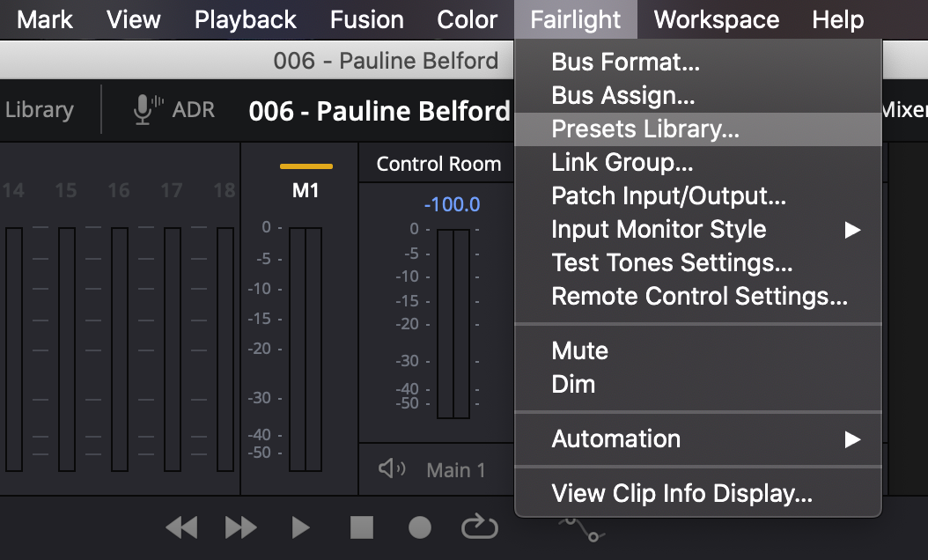Expand the Automation submenu
928x560 pixels.
click(x=698, y=439)
